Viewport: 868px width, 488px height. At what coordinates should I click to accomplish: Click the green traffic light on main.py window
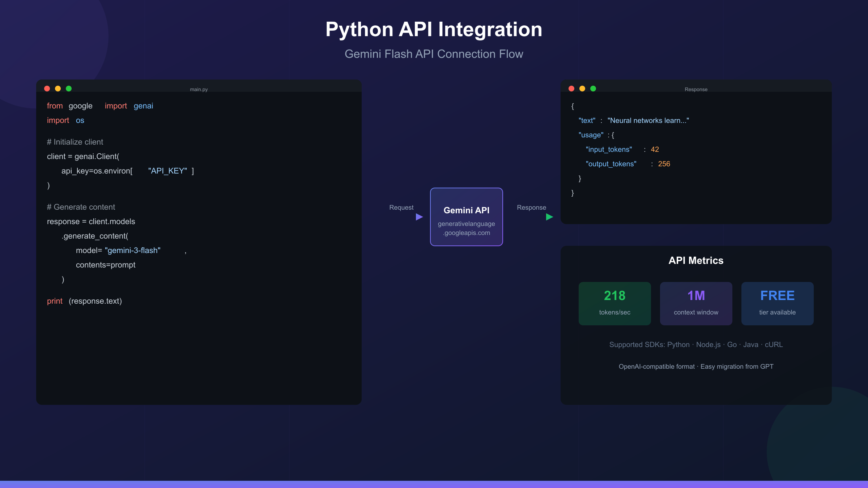[x=69, y=89]
